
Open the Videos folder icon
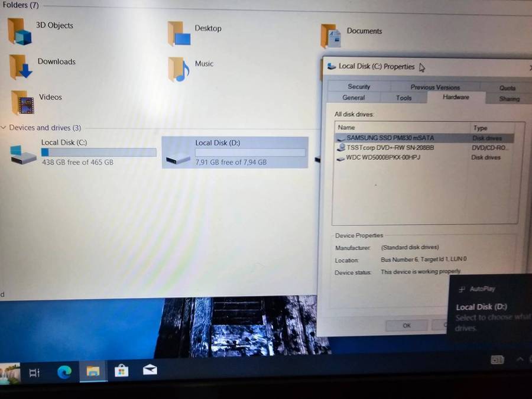coord(22,102)
